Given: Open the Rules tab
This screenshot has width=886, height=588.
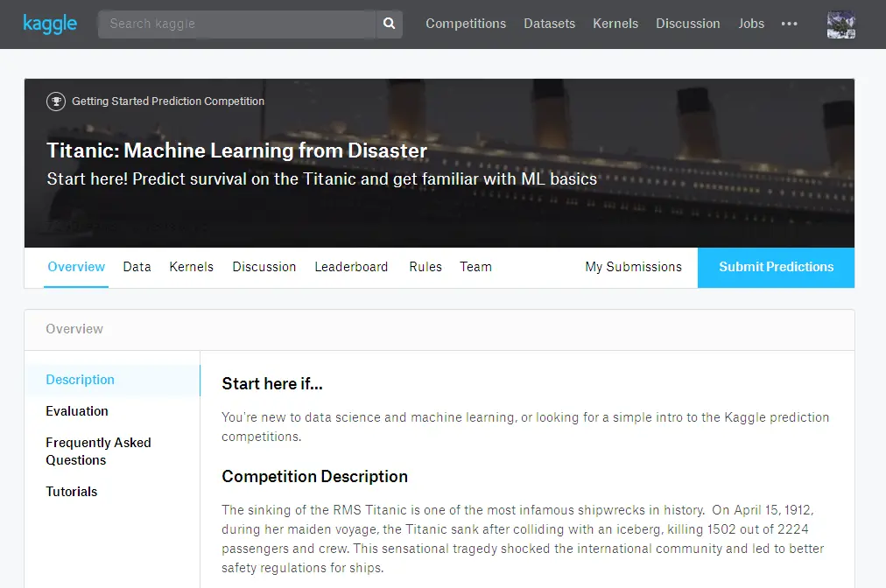Looking at the screenshot, I should (425, 267).
